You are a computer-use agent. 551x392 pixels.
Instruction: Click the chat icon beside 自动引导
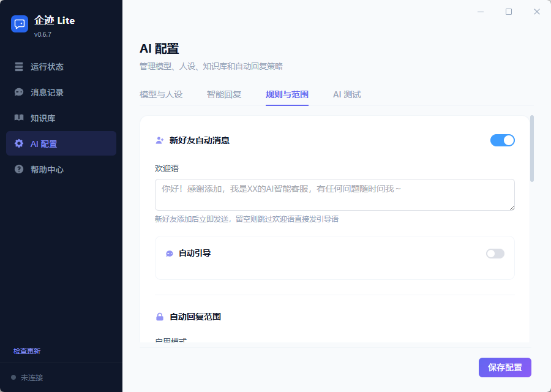tap(168, 253)
